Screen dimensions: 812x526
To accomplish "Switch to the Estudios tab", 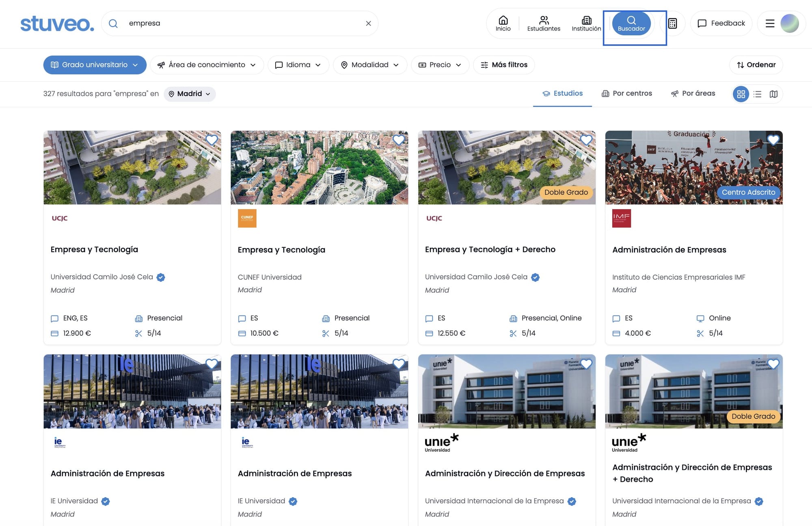I will pos(562,94).
